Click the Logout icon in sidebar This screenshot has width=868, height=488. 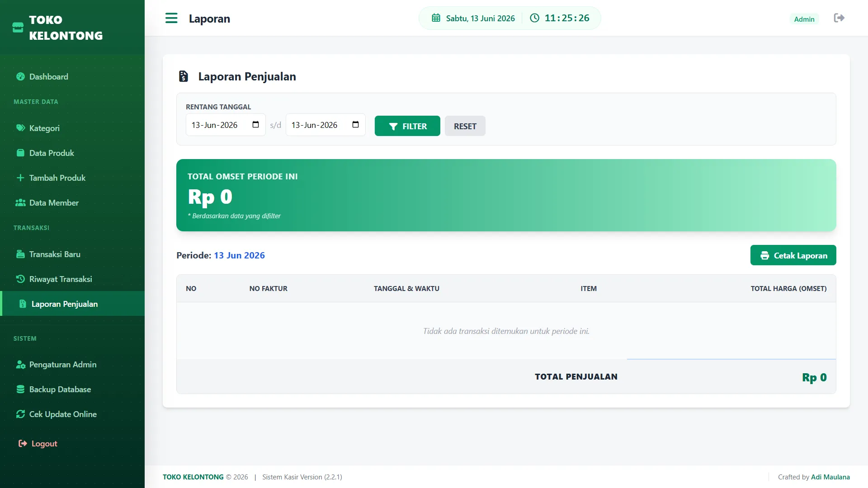coord(23,443)
